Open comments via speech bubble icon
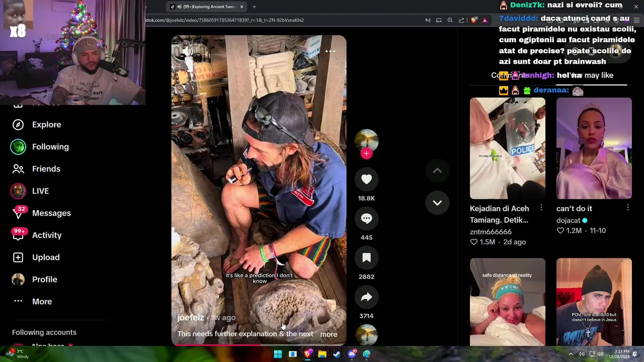The image size is (644, 362). (366, 218)
